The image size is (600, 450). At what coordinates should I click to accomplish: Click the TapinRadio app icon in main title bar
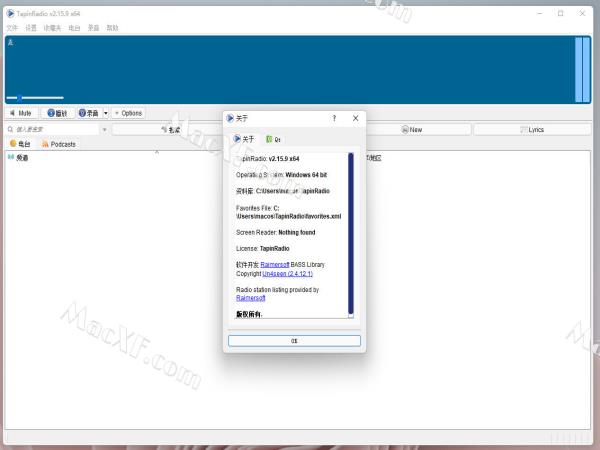pyautogui.click(x=10, y=13)
